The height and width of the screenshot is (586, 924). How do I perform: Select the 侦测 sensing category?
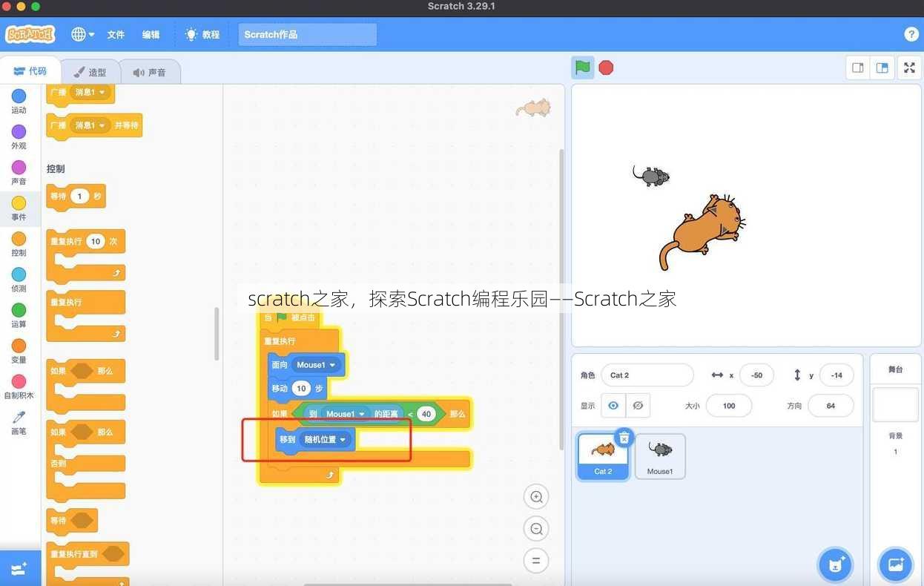[x=19, y=279]
